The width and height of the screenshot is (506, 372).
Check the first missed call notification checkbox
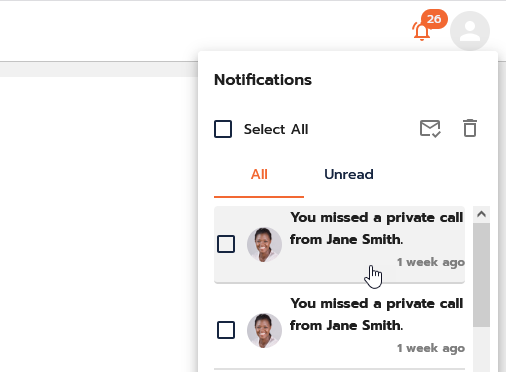pyautogui.click(x=226, y=244)
